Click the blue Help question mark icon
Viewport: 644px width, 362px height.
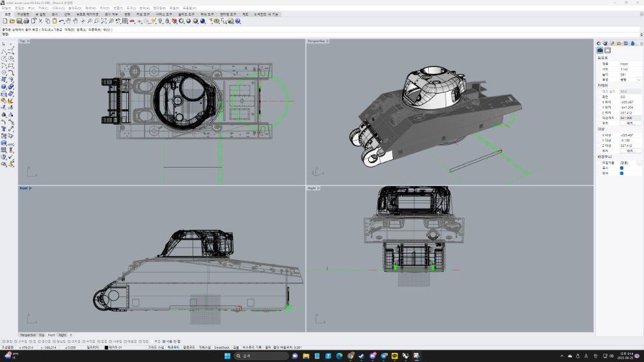[238, 21]
